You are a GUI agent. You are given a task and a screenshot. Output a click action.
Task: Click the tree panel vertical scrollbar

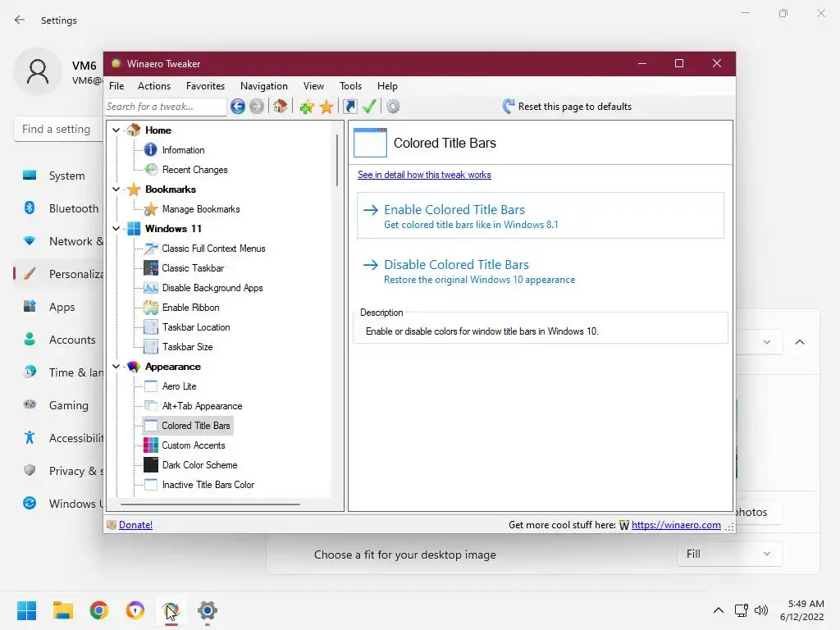pyautogui.click(x=337, y=161)
